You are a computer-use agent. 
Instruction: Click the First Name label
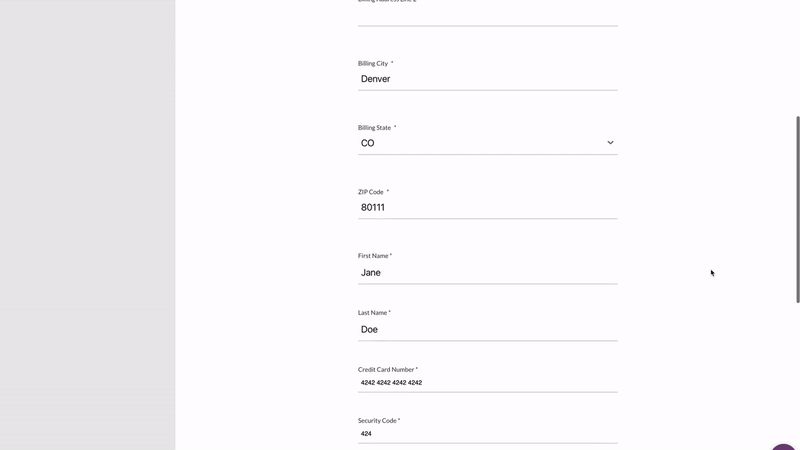coord(373,256)
